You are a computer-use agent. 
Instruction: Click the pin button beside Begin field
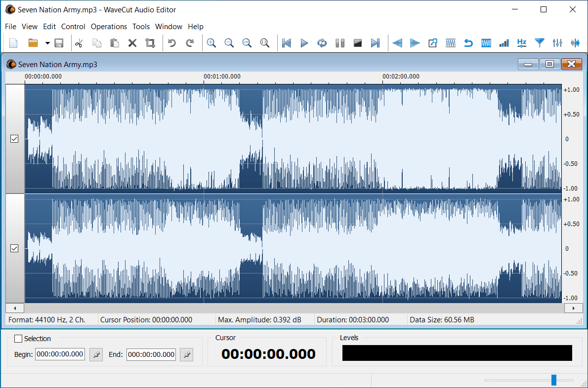pos(96,354)
